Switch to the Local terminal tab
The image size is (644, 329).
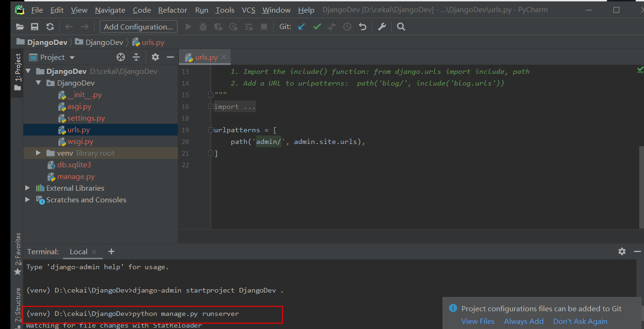point(78,251)
